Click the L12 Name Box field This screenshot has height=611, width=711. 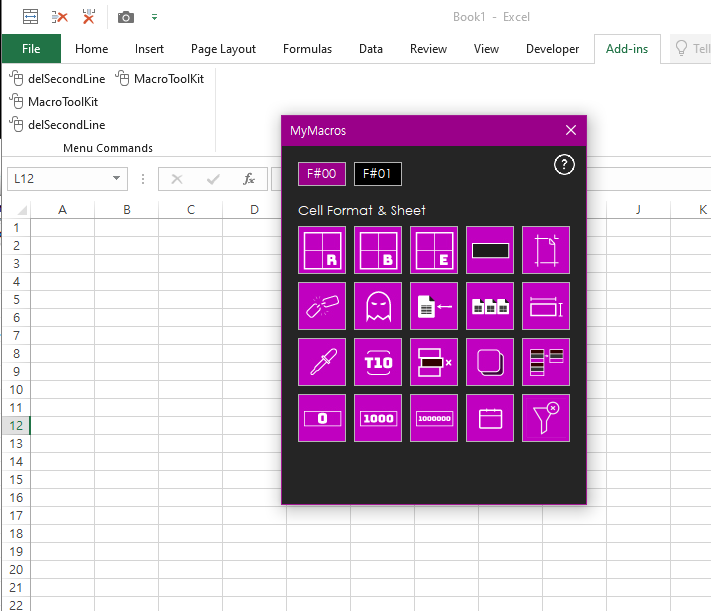[x=59, y=179]
